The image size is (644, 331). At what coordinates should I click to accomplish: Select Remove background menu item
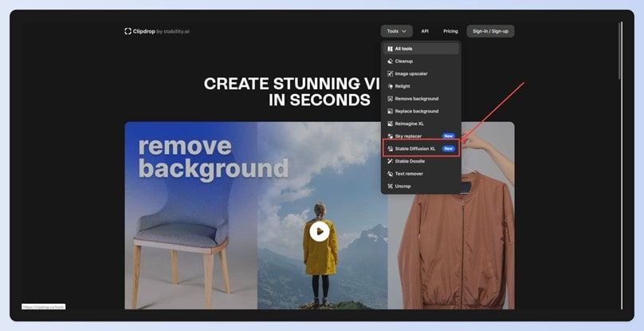[421, 99]
